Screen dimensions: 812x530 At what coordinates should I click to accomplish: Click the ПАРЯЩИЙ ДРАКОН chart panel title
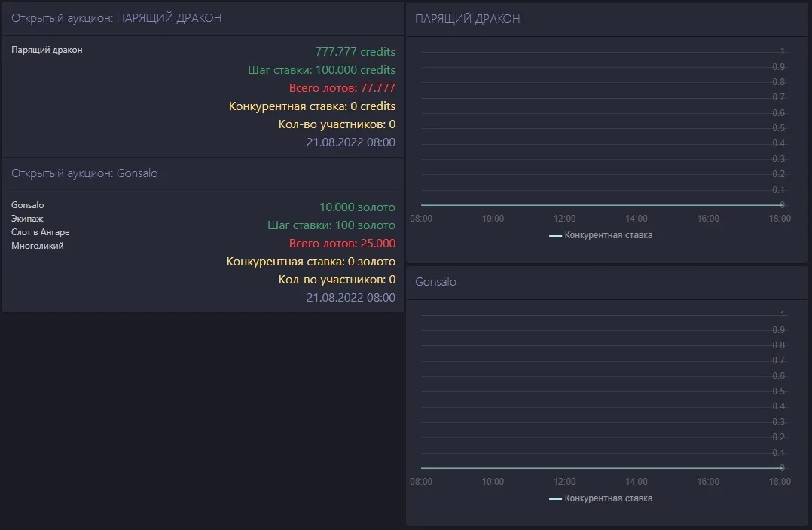[467, 18]
